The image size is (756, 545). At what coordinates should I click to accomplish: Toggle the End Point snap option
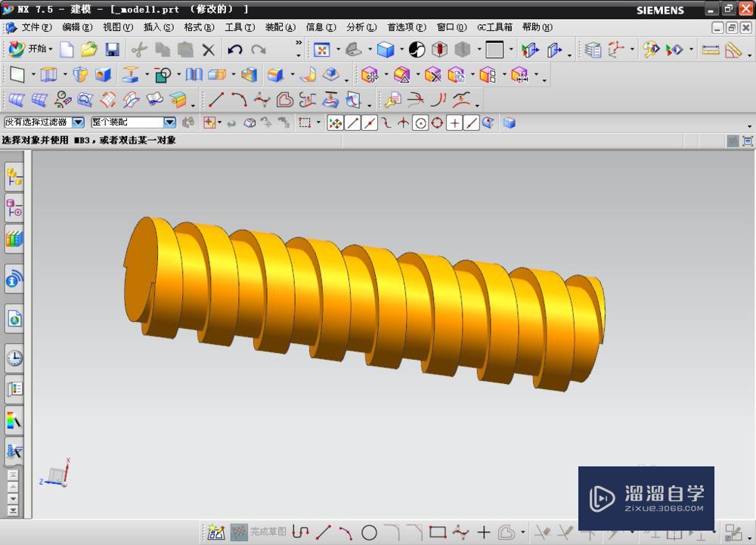(x=352, y=123)
